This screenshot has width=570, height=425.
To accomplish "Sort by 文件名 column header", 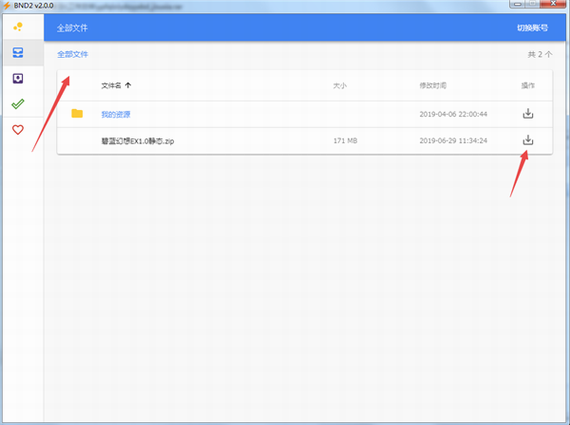I will 111,85.
